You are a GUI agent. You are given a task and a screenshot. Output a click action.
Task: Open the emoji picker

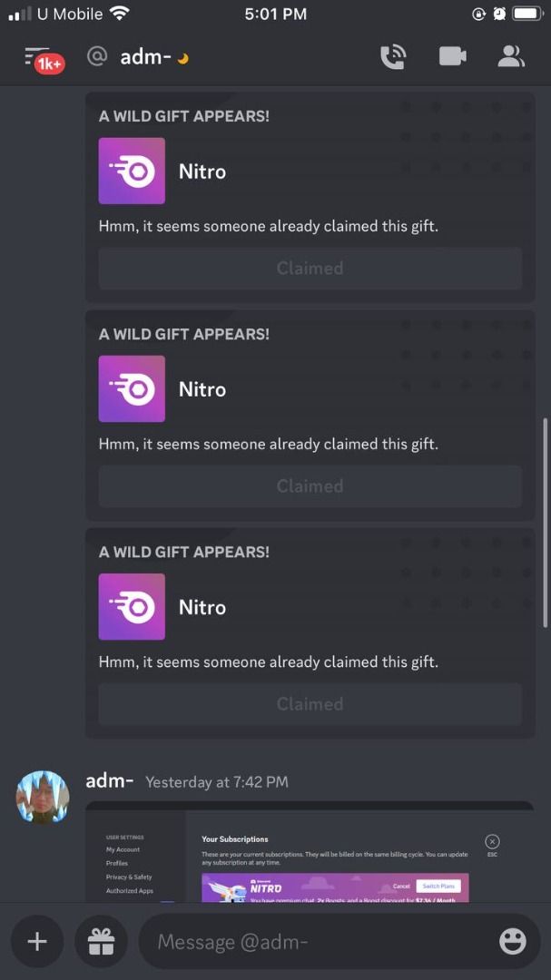pos(512,941)
